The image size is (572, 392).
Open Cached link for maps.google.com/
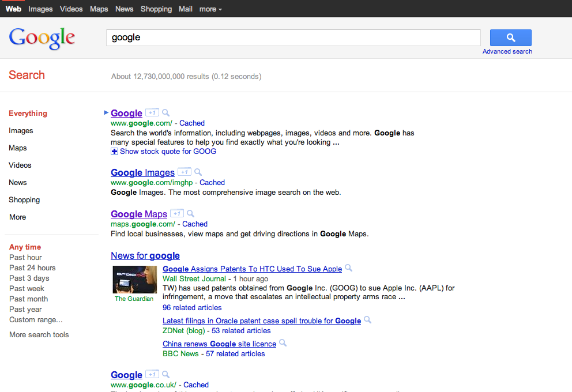tap(195, 224)
